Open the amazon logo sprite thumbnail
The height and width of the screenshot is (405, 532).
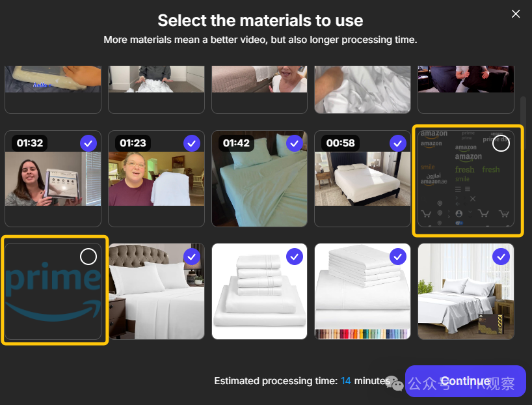click(466, 178)
